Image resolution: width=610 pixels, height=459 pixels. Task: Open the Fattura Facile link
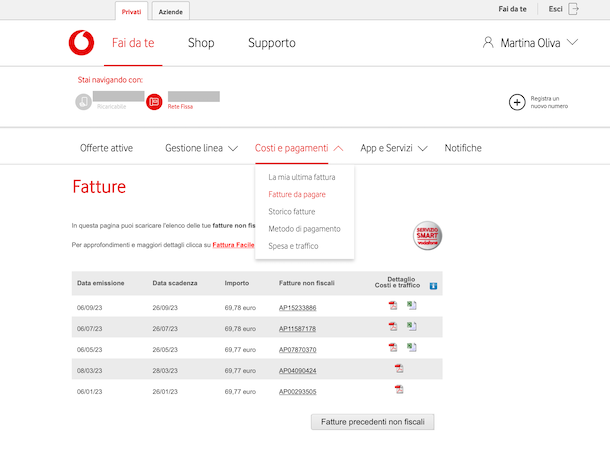pyautogui.click(x=233, y=245)
